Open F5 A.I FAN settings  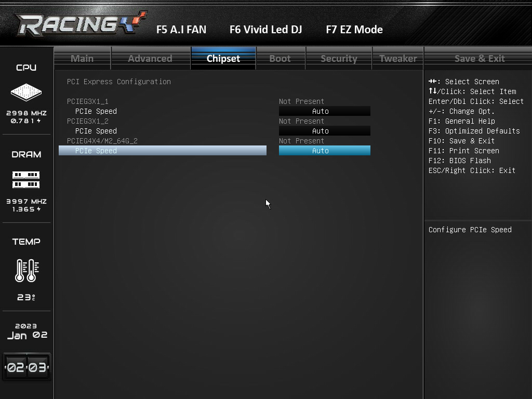point(181,30)
